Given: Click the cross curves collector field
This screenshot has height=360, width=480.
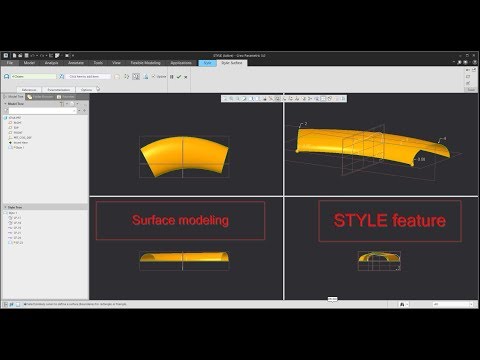Looking at the screenshot, I should [88, 76].
